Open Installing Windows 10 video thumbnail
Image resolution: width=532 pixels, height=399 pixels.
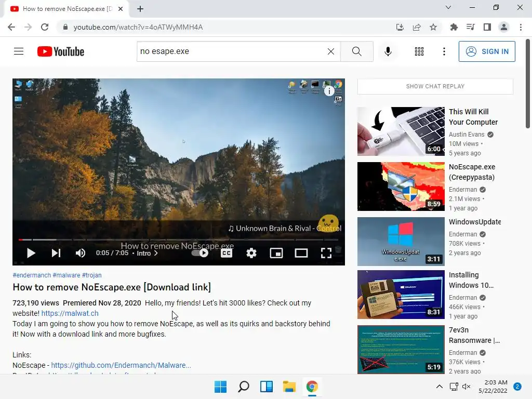(401, 295)
